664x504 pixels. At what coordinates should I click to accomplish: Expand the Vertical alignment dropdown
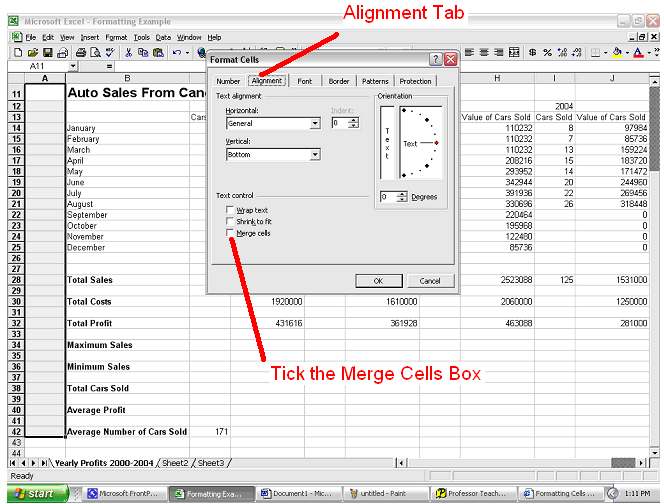[315, 155]
